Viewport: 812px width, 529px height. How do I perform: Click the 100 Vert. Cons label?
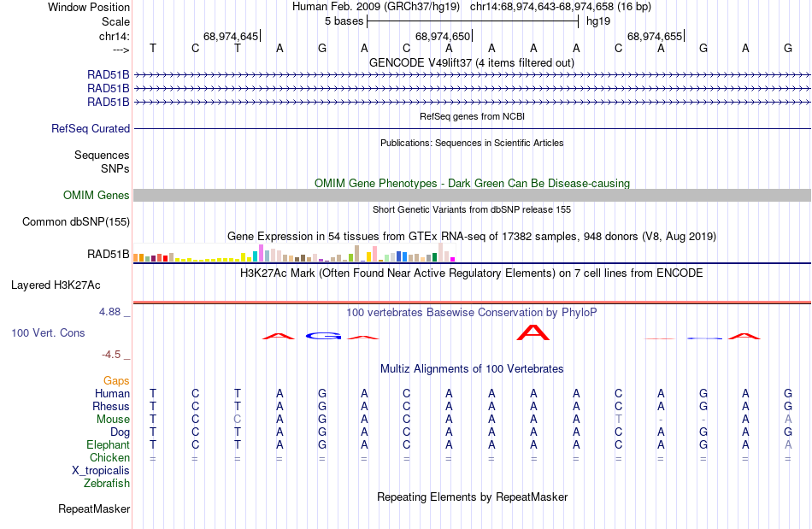coord(48,332)
